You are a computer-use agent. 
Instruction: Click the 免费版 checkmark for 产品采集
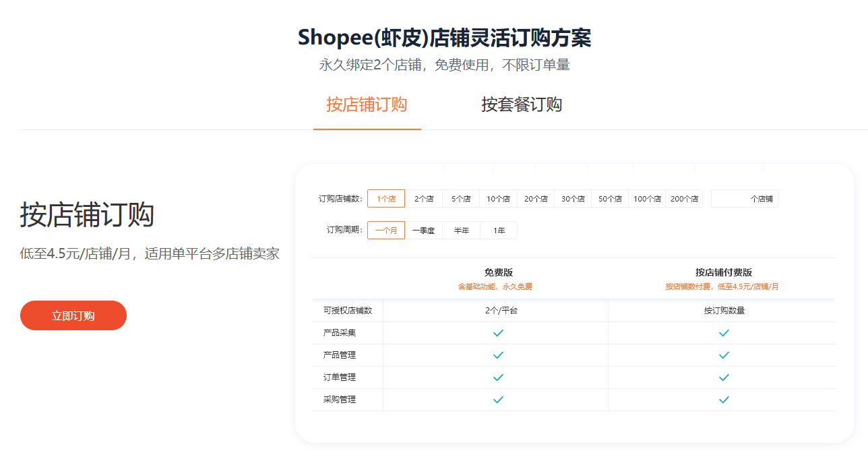[498, 333]
